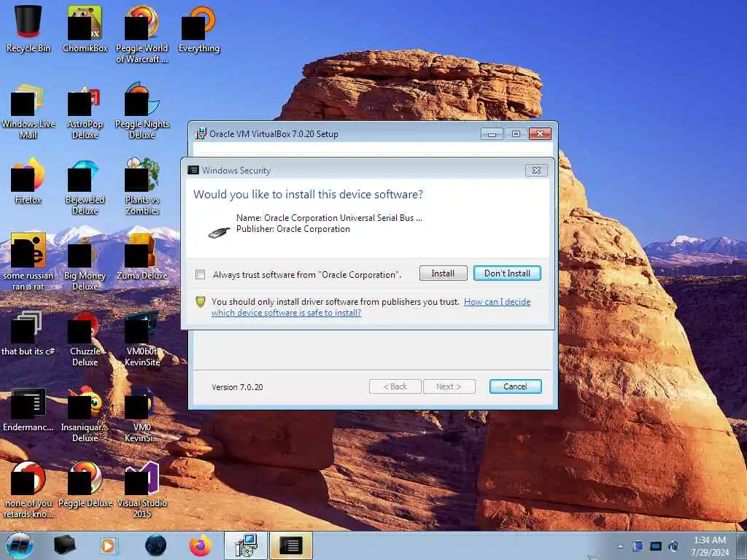Launch Peggle Nights Deluxe shortcut
This screenshot has height=560, width=747.
(x=142, y=112)
